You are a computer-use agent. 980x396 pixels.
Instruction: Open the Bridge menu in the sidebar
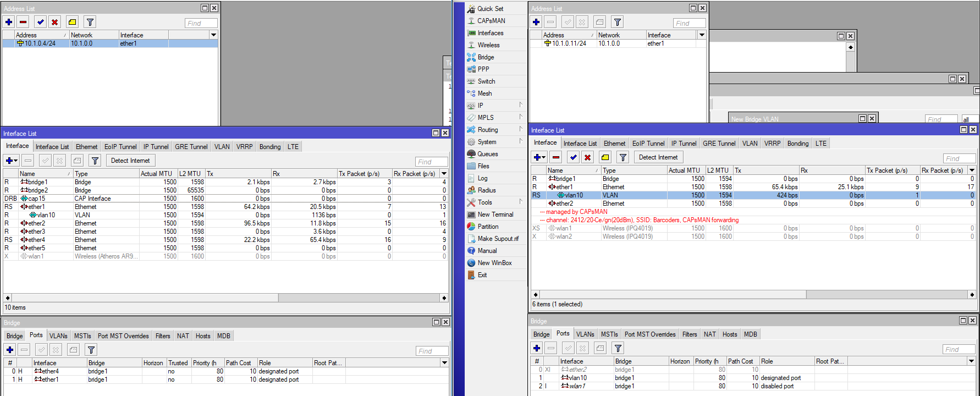(x=485, y=57)
